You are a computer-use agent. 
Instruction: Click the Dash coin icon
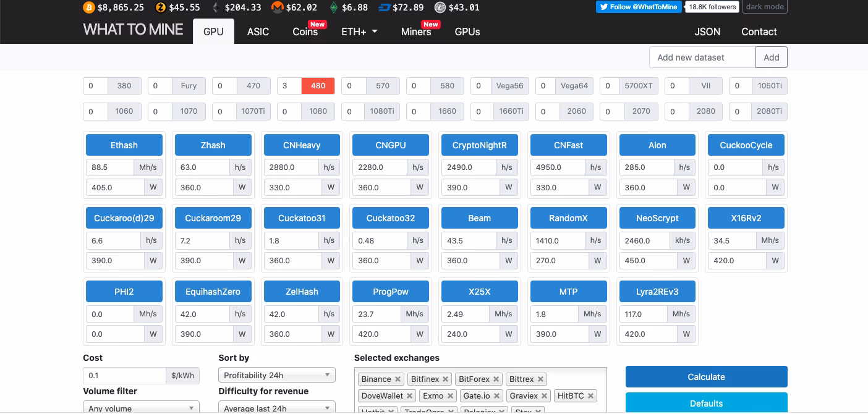384,7
